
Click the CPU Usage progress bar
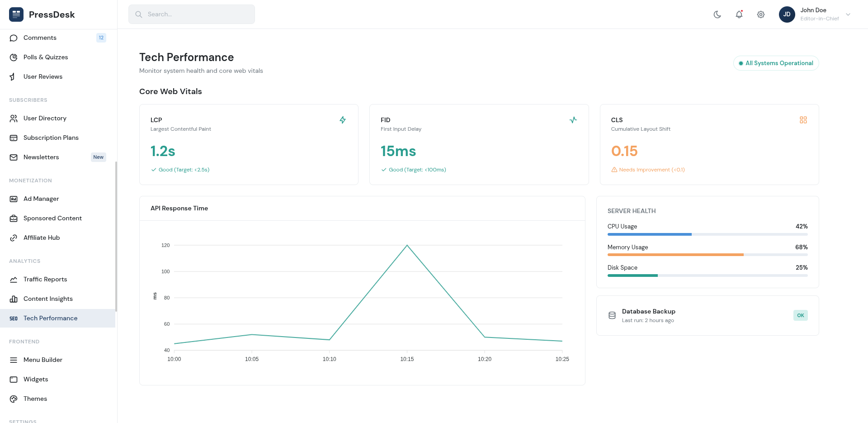coord(707,234)
